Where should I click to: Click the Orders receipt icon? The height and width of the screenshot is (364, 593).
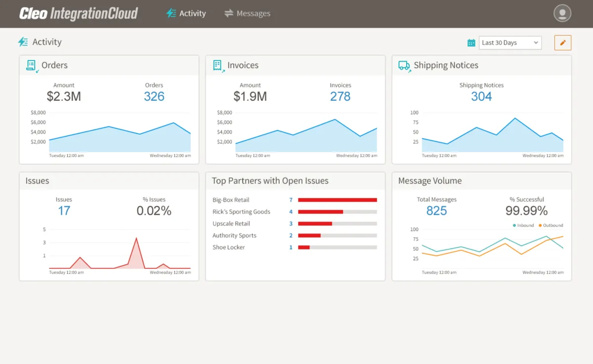point(32,65)
